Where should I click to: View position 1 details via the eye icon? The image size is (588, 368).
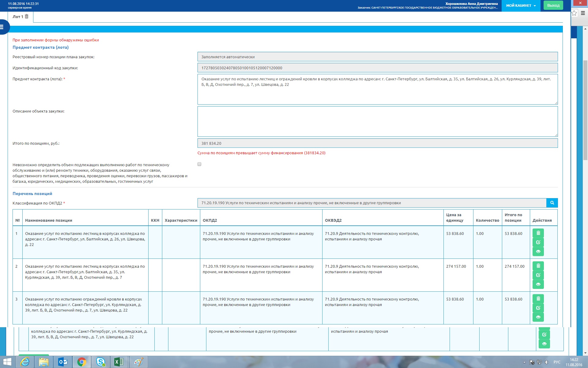(x=538, y=251)
